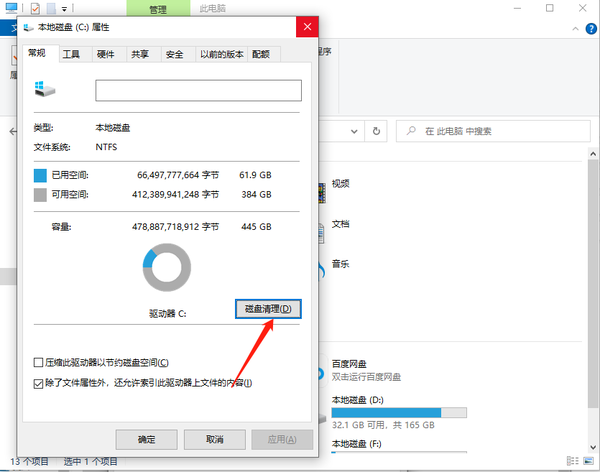The width and height of the screenshot is (600, 472).
Task: Open the 以前的版本 tab
Action: [x=222, y=54]
